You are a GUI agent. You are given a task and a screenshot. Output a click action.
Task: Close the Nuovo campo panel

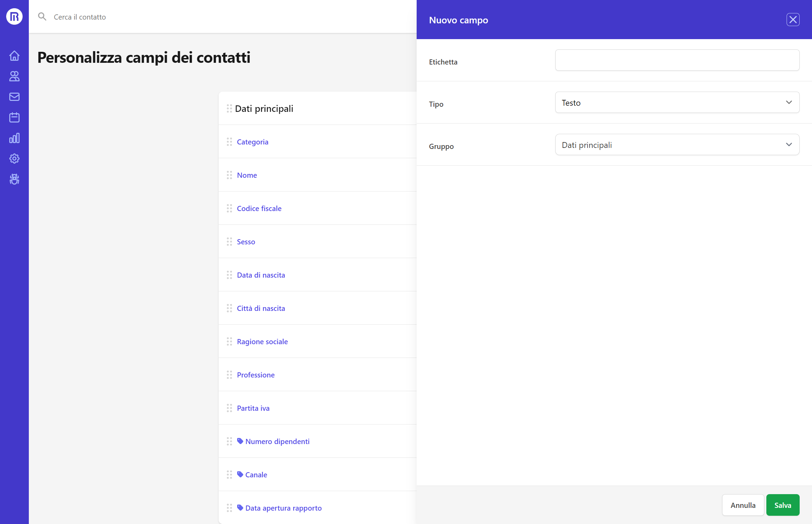(792, 20)
